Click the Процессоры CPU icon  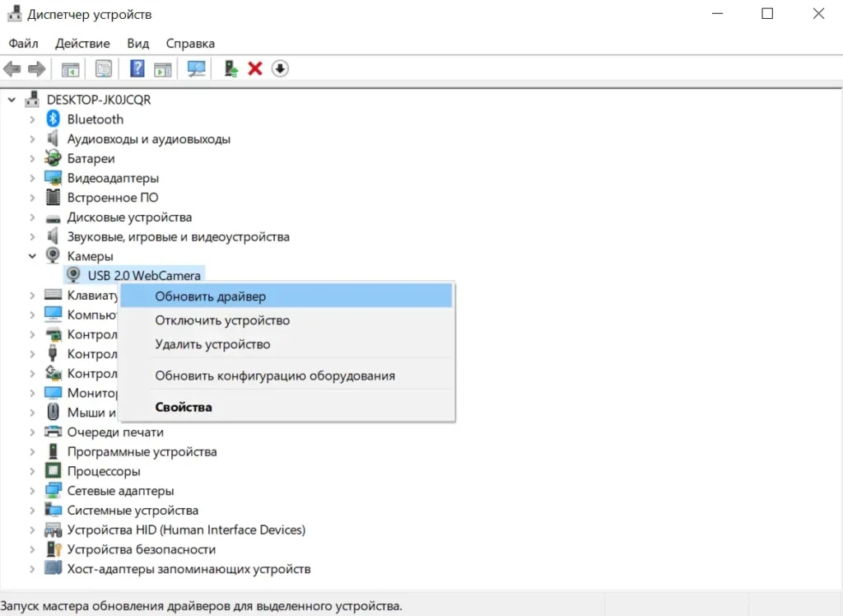[53, 471]
